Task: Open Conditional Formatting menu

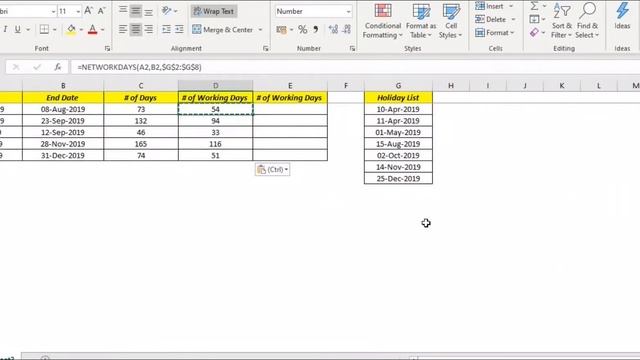Action: [382, 21]
